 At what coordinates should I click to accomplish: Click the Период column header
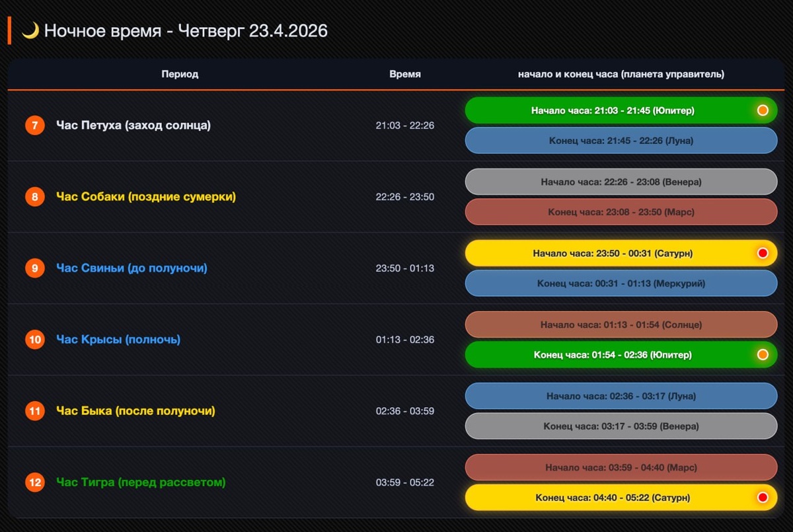point(180,74)
